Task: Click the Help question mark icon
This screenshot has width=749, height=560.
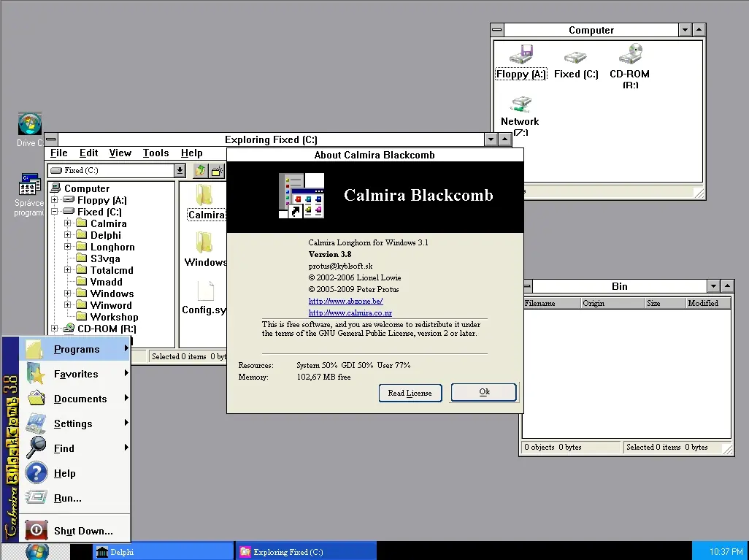Action: [37, 473]
